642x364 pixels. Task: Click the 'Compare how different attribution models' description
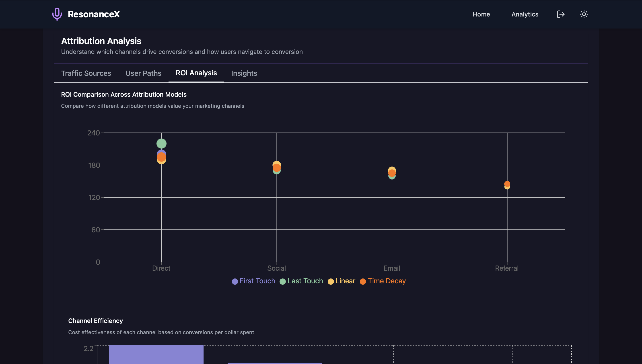click(x=152, y=106)
